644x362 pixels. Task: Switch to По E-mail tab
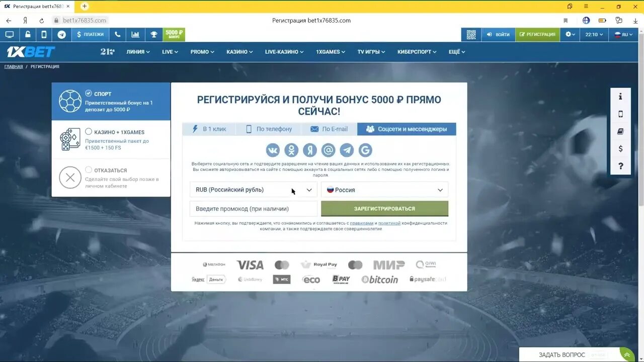(329, 129)
